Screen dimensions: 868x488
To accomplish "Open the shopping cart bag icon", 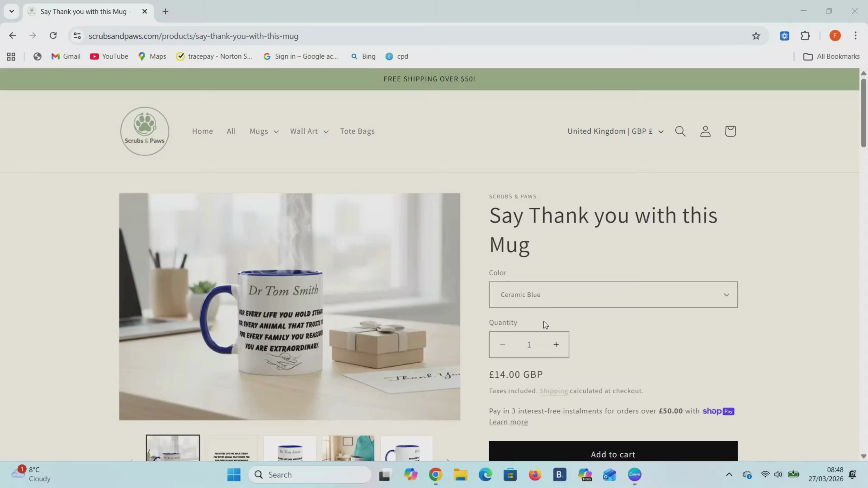I will (730, 131).
